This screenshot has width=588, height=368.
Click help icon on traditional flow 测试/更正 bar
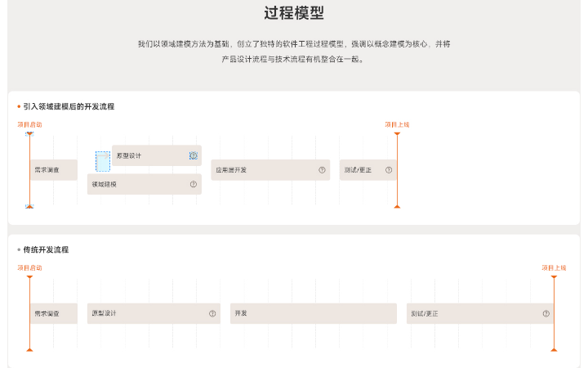pos(546,313)
